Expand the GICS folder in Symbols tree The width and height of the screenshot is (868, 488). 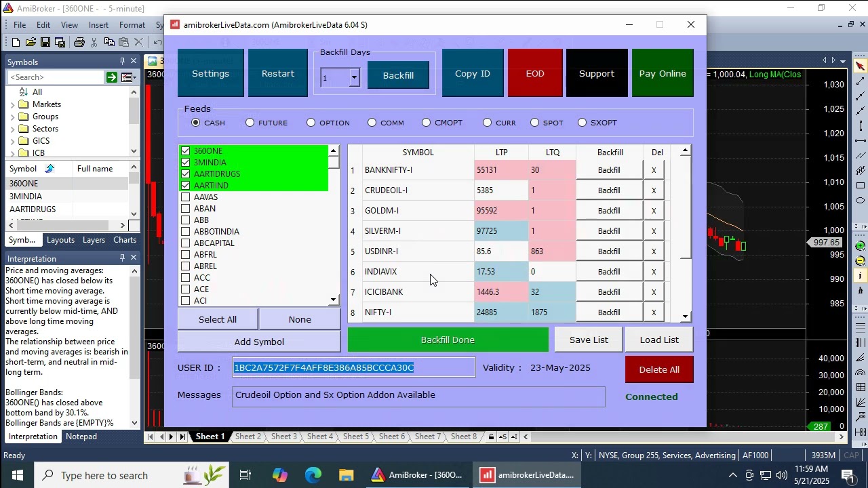point(12,141)
